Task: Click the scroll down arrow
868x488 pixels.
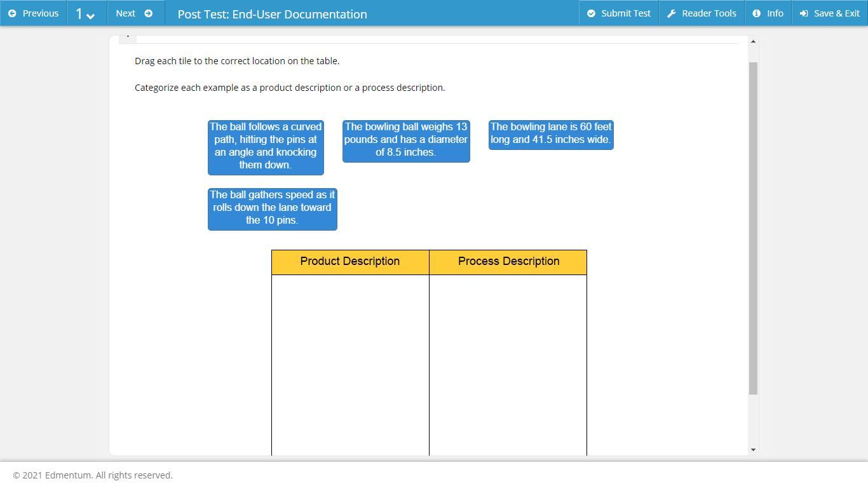Action: pos(753,450)
